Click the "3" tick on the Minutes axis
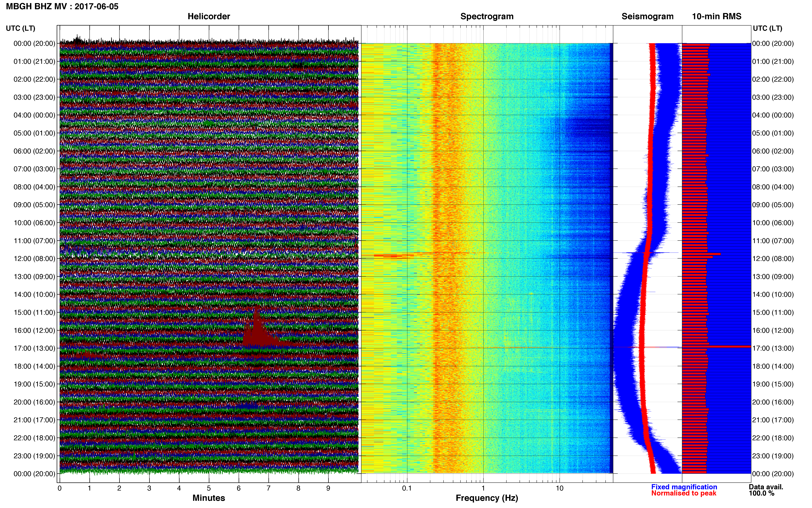 [149, 488]
